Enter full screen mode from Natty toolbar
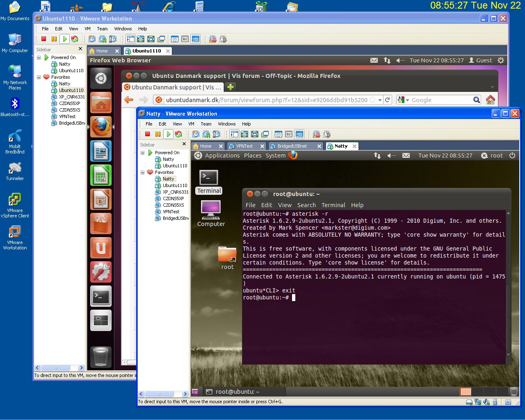 click(255, 134)
